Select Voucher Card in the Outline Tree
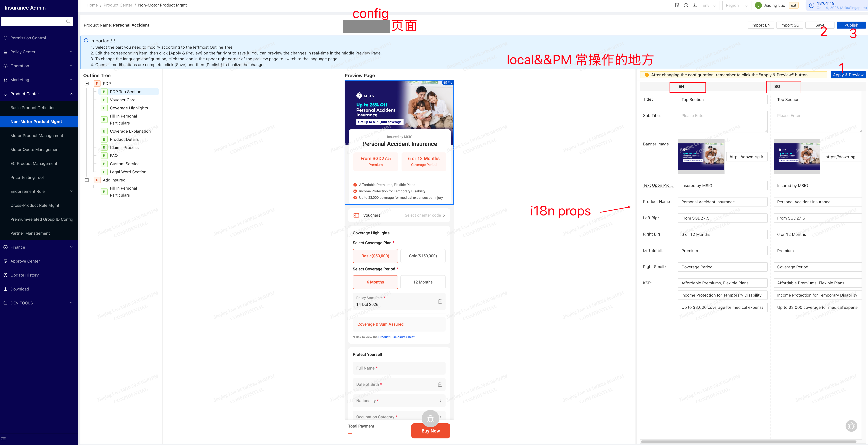The height and width of the screenshot is (445, 868). pos(123,100)
